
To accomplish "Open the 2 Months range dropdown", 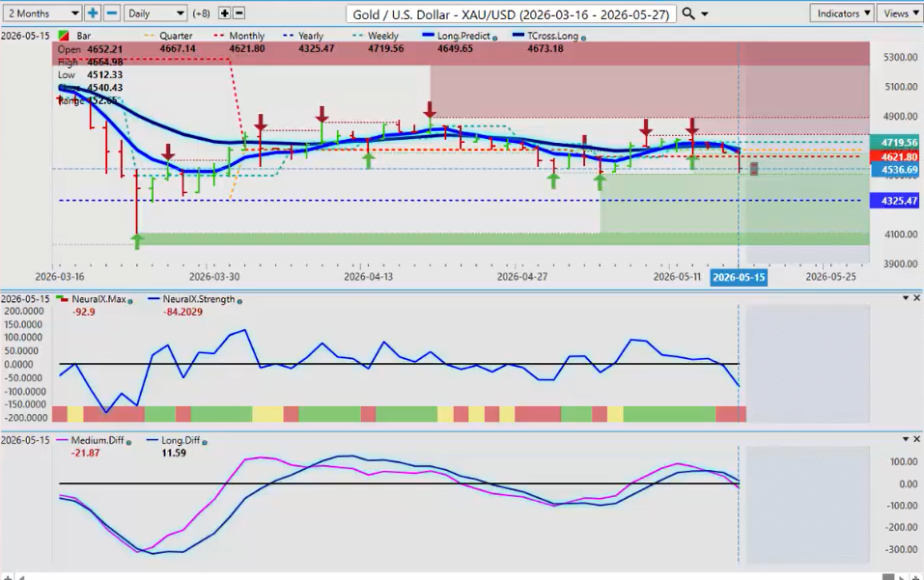I will point(42,13).
